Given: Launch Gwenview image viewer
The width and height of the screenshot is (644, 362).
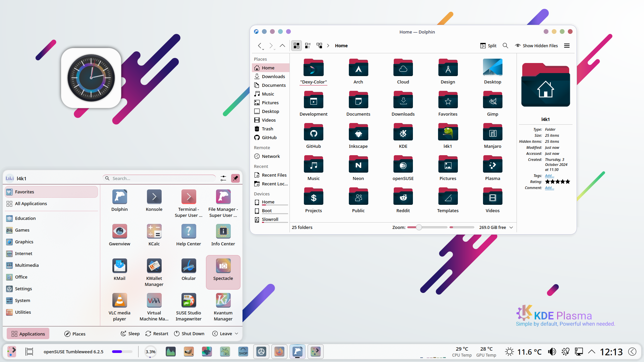Looking at the screenshot, I should [x=119, y=235].
